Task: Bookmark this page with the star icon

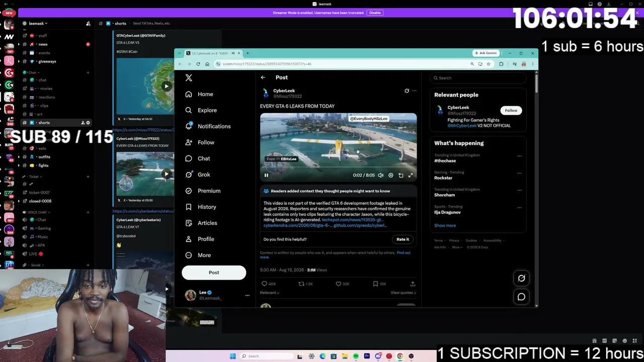Action: (x=488, y=64)
